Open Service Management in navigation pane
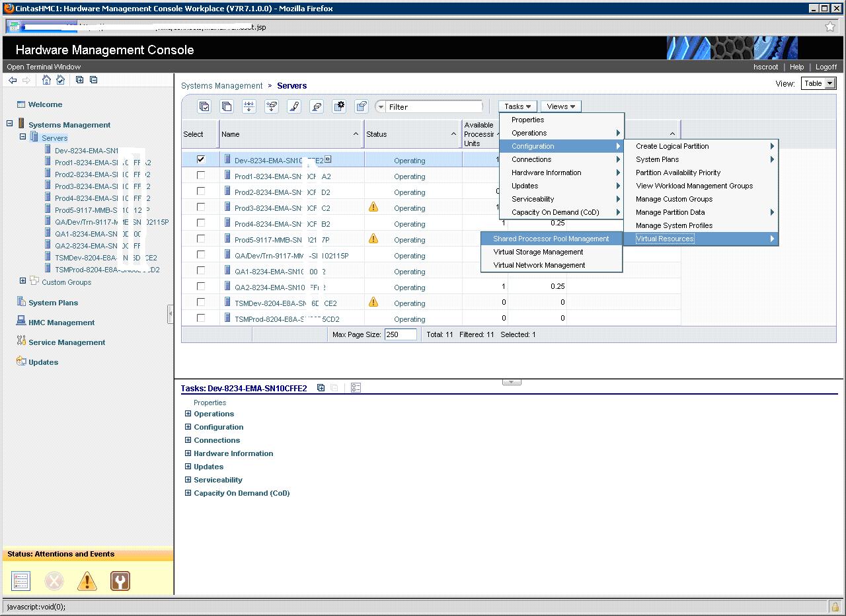 (67, 342)
